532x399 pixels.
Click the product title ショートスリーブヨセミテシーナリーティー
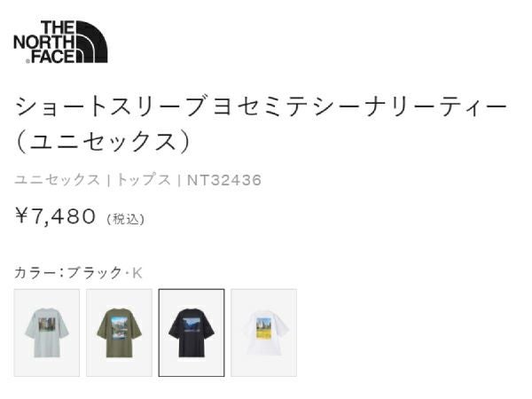tap(262, 106)
